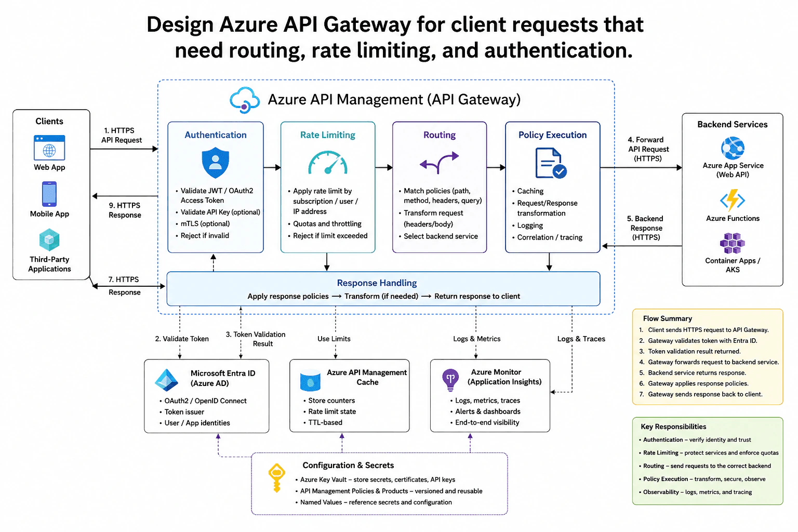Select the 'TTL-based' bullet
The width and height of the screenshot is (798, 532).
(323, 422)
